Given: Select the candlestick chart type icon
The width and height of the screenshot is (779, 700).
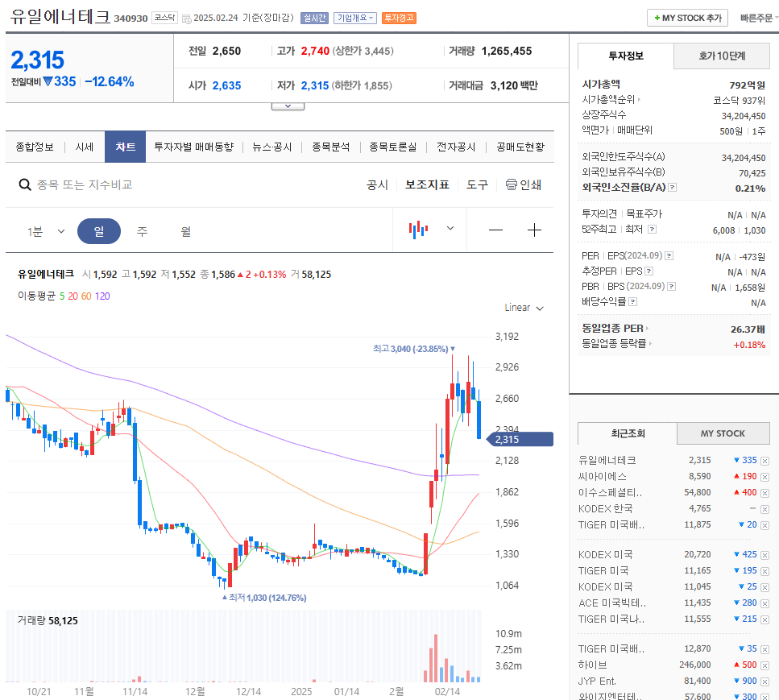Looking at the screenshot, I should [x=418, y=230].
